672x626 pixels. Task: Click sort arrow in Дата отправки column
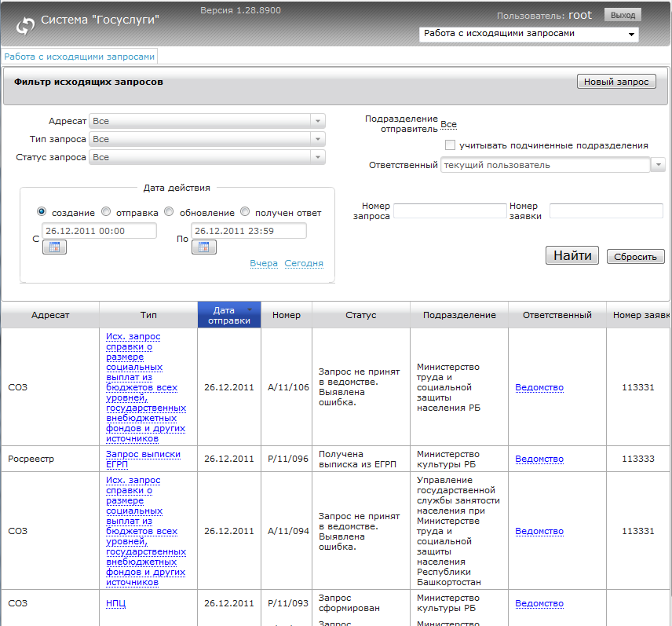250,310
